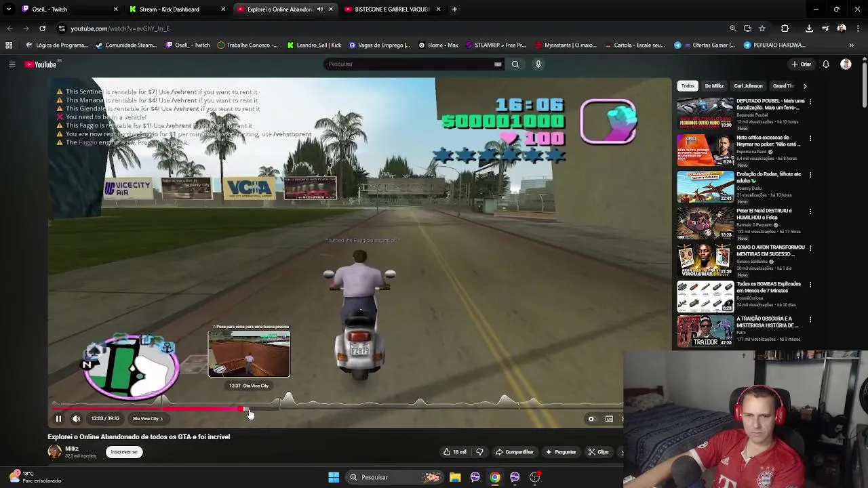The width and height of the screenshot is (868, 488).
Task: Click the Compartilhar share button
Action: (x=514, y=452)
